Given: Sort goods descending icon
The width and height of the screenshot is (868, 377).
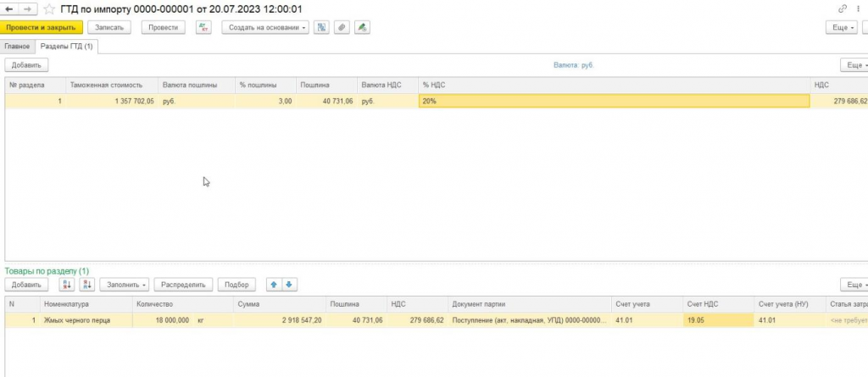Looking at the screenshot, I should [87, 285].
